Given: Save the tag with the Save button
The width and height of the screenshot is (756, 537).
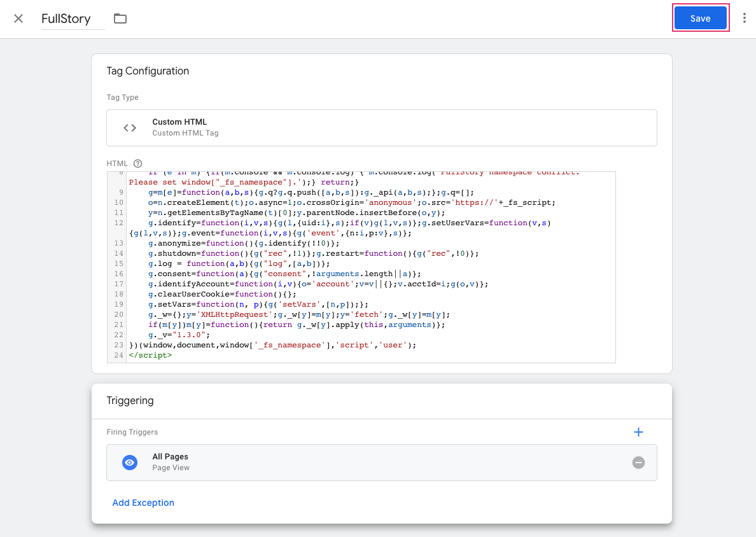Looking at the screenshot, I should (700, 18).
